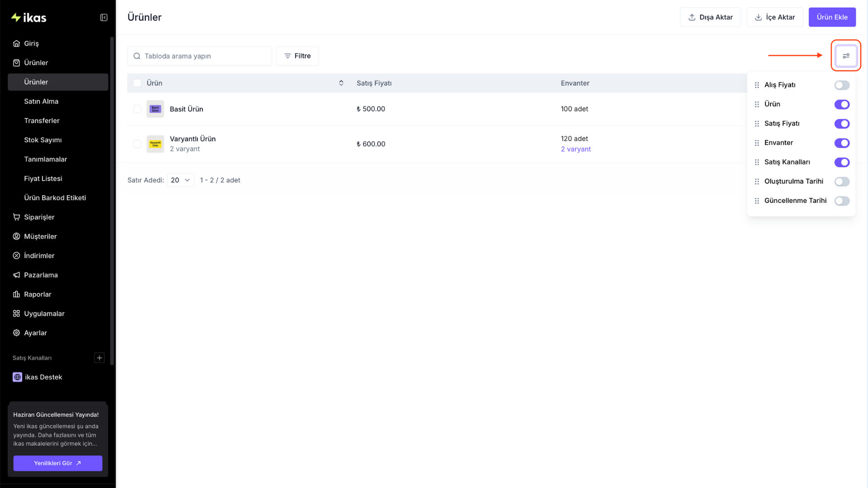Open column settings sliders icon
Screen dimensions: 868x488
click(846, 56)
